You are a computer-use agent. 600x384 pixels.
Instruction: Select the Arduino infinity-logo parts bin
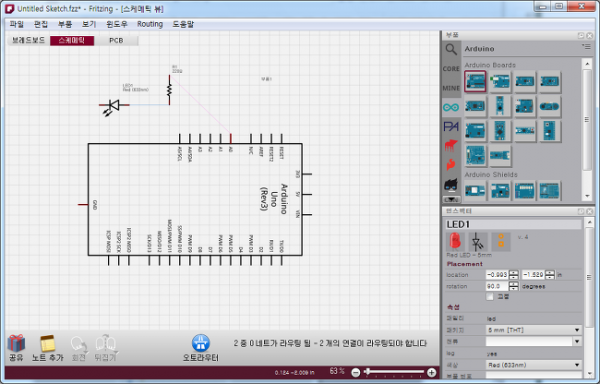(451, 107)
